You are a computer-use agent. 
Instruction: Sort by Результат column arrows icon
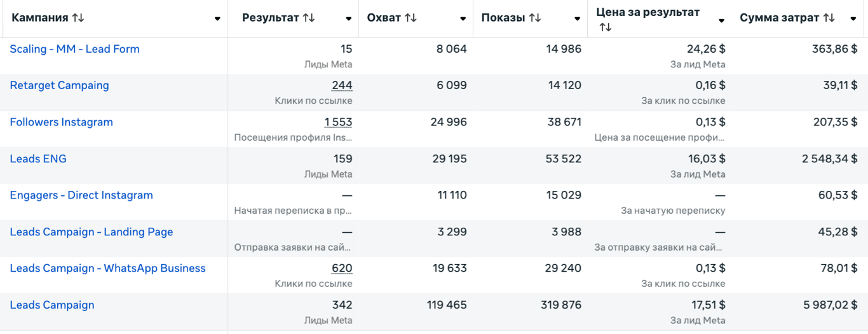(309, 18)
